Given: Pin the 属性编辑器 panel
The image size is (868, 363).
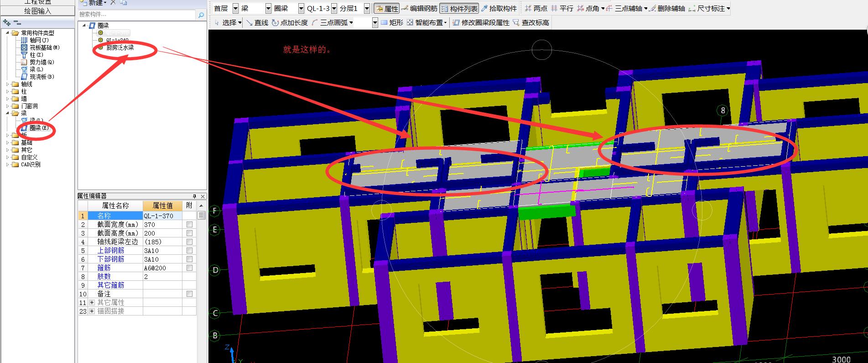Looking at the screenshot, I should coord(194,196).
